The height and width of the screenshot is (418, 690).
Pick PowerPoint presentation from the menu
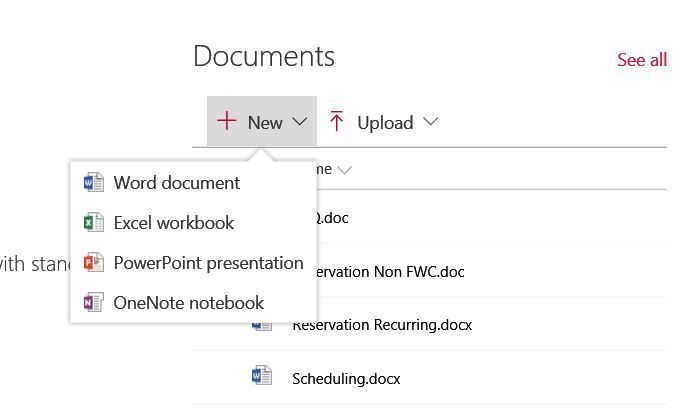click(208, 263)
